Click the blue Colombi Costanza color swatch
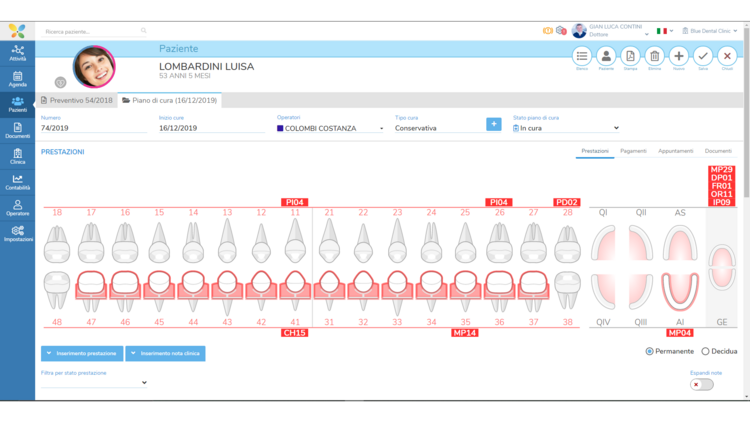 pyautogui.click(x=280, y=129)
